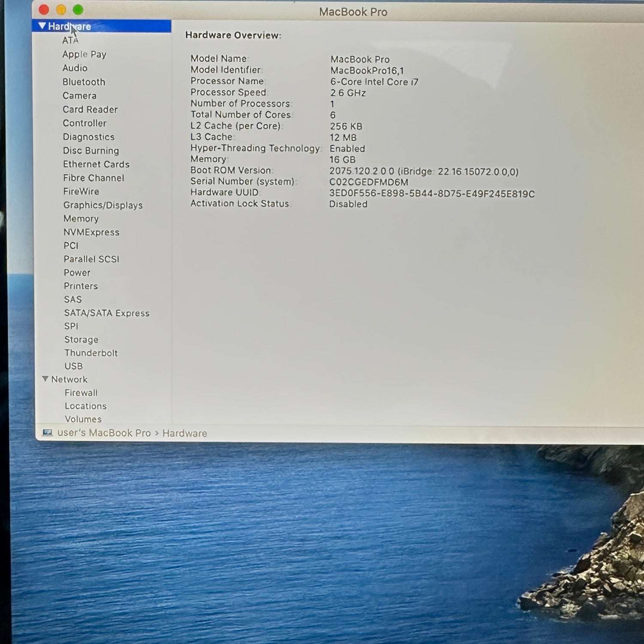
Task: Click the computer icon in path bar
Action: tap(47, 432)
